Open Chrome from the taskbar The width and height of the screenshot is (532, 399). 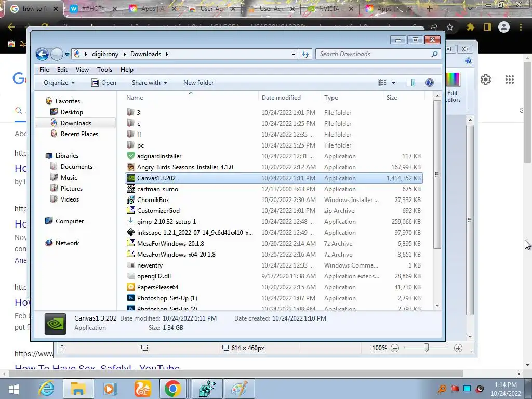(x=172, y=389)
